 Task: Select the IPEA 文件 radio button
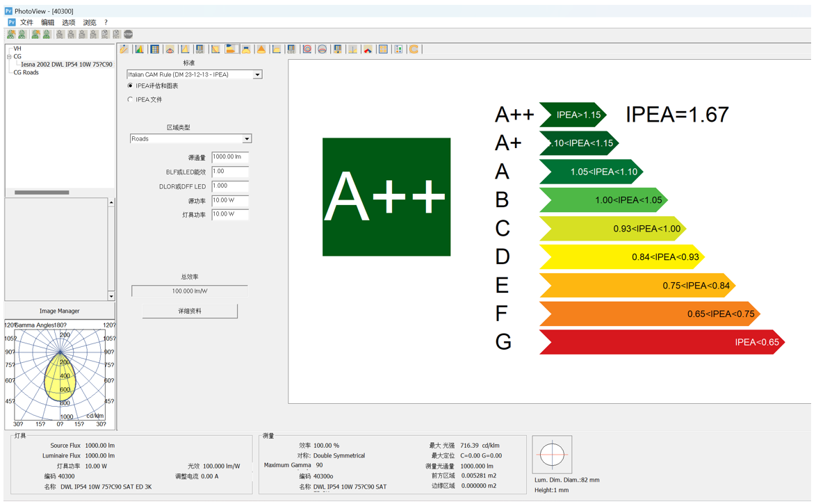point(131,100)
